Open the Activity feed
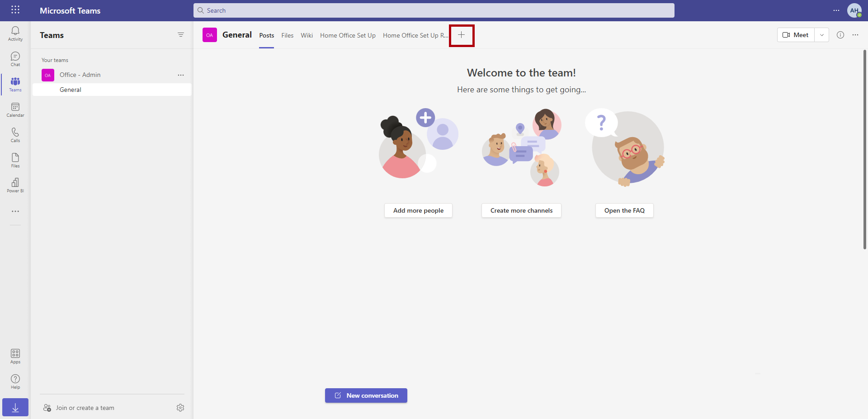 pyautogui.click(x=15, y=33)
